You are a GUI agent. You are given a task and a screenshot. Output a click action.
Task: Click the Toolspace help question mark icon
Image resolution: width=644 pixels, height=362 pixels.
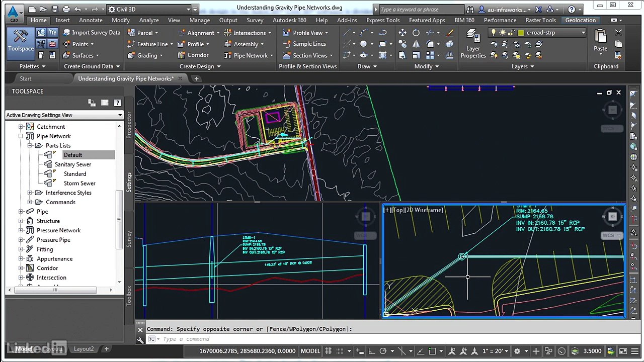point(117,103)
